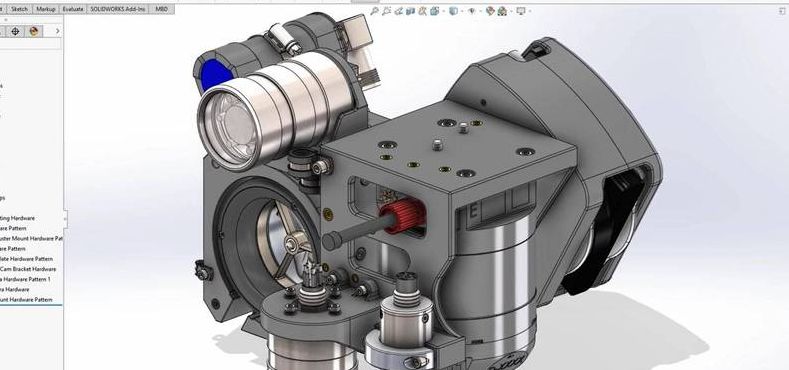Open the SOLIDWORKS Add-Ins tab
This screenshot has height=370, width=789.
click(118, 9)
